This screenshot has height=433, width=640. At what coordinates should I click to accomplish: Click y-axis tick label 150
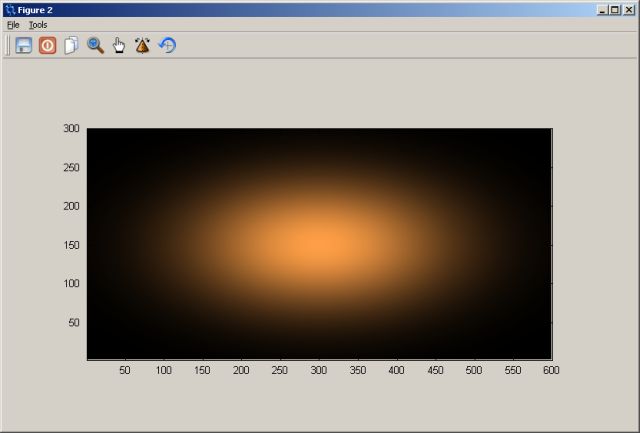click(x=71, y=245)
